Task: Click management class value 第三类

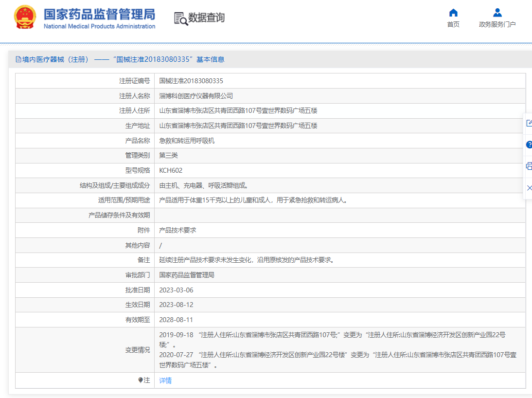Action: [x=168, y=155]
